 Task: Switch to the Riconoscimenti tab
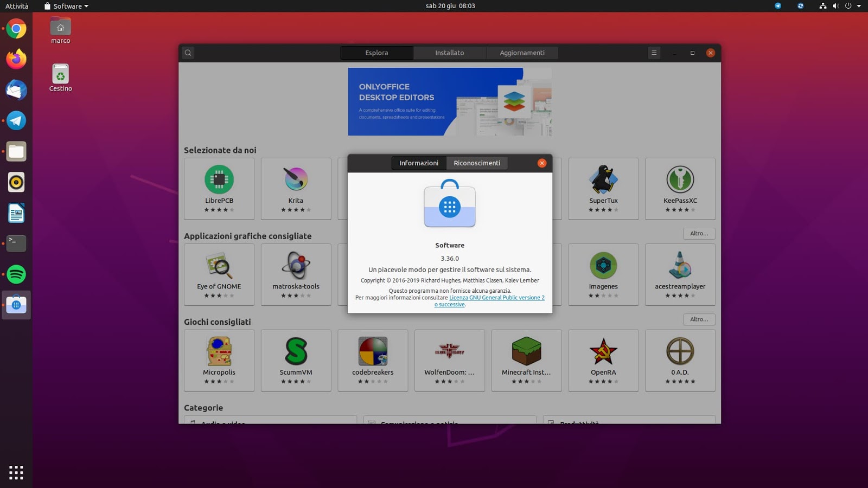(477, 163)
